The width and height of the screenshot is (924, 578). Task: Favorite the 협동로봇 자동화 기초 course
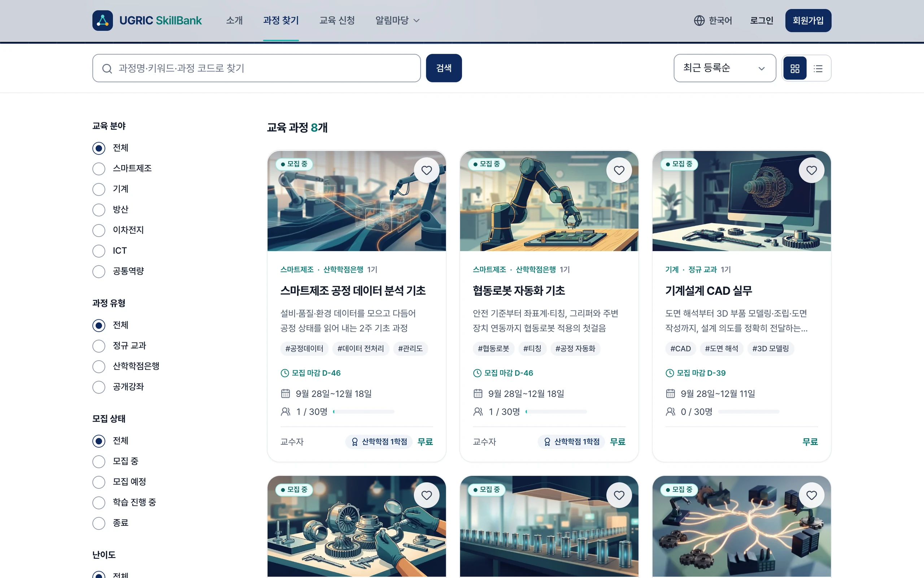click(x=619, y=170)
